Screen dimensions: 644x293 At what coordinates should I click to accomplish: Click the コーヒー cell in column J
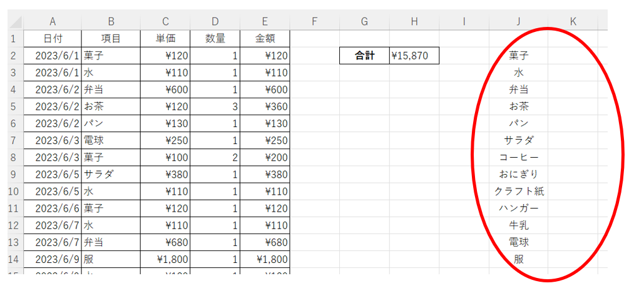(519, 157)
